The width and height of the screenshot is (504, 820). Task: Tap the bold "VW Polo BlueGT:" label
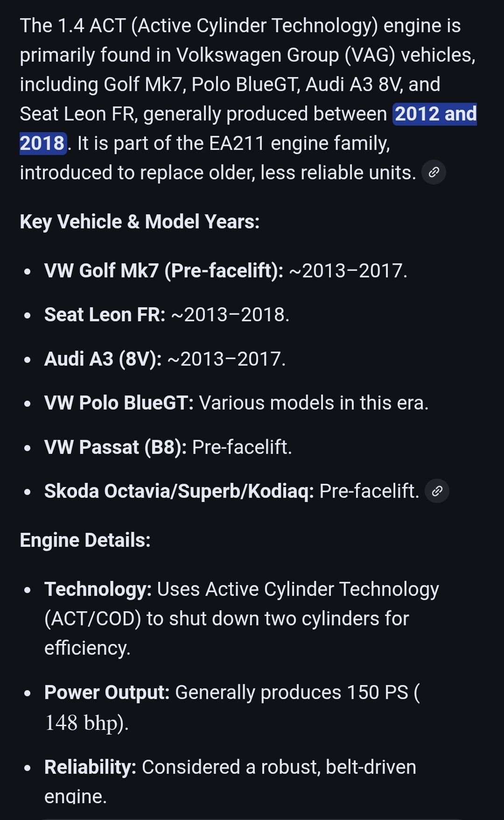(x=119, y=403)
